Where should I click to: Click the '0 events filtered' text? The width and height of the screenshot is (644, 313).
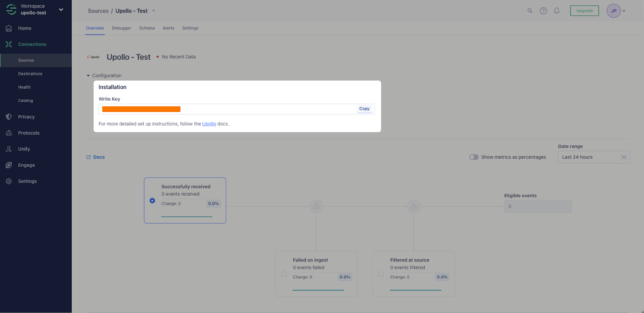click(x=407, y=267)
